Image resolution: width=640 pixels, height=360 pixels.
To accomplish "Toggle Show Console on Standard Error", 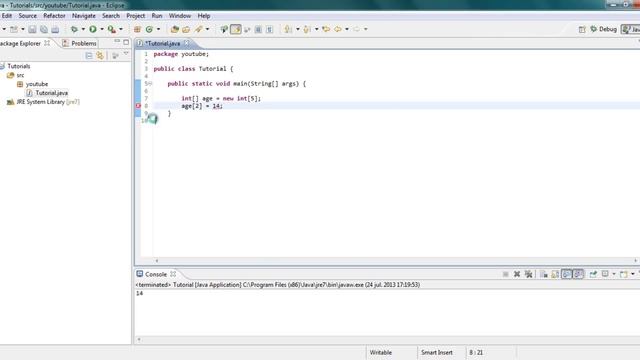I will click(x=578, y=274).
